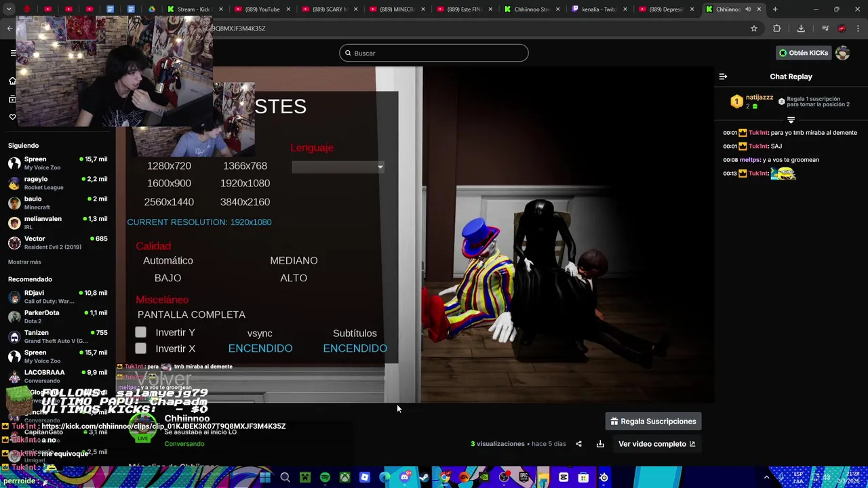Toggle vsync ENCENDIDO setting
The height and width of the screenshot is (488, 868).
point(260,348)
